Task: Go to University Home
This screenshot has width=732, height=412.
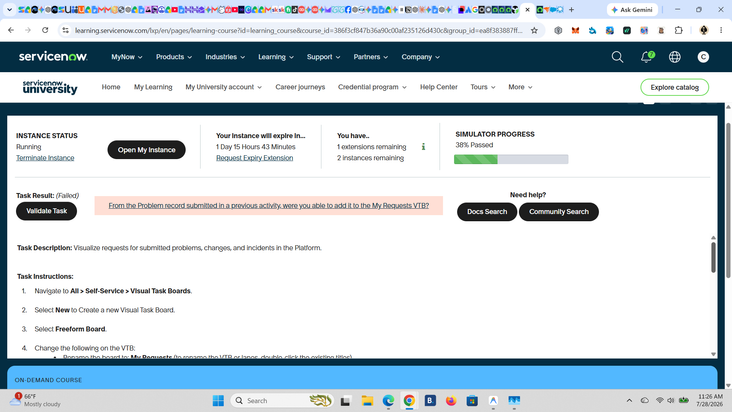Action: coord(111,87)
